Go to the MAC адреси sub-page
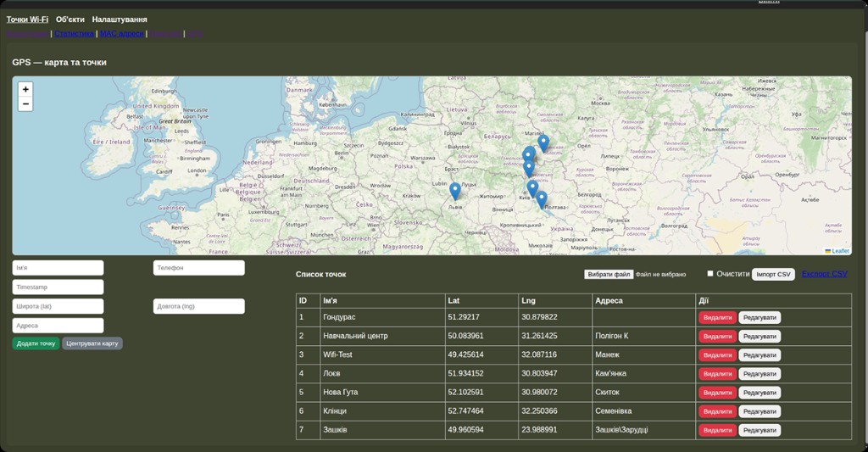 121,34
